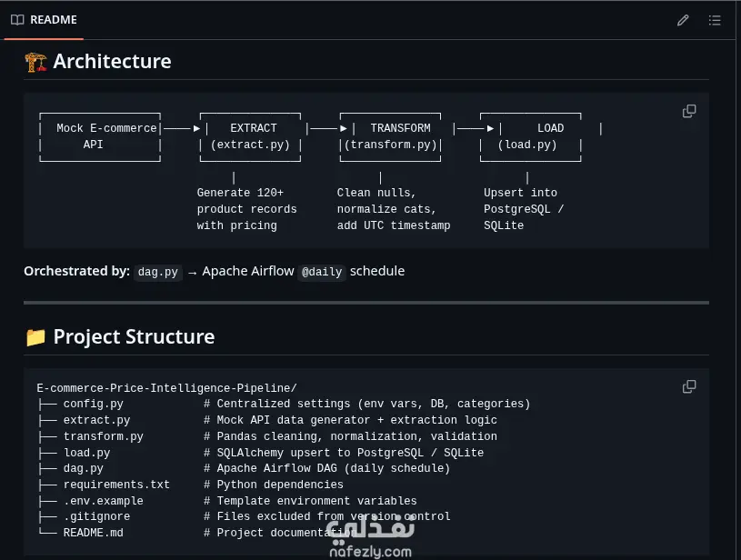
Task: Select the README tab
Action: (44, 20)
